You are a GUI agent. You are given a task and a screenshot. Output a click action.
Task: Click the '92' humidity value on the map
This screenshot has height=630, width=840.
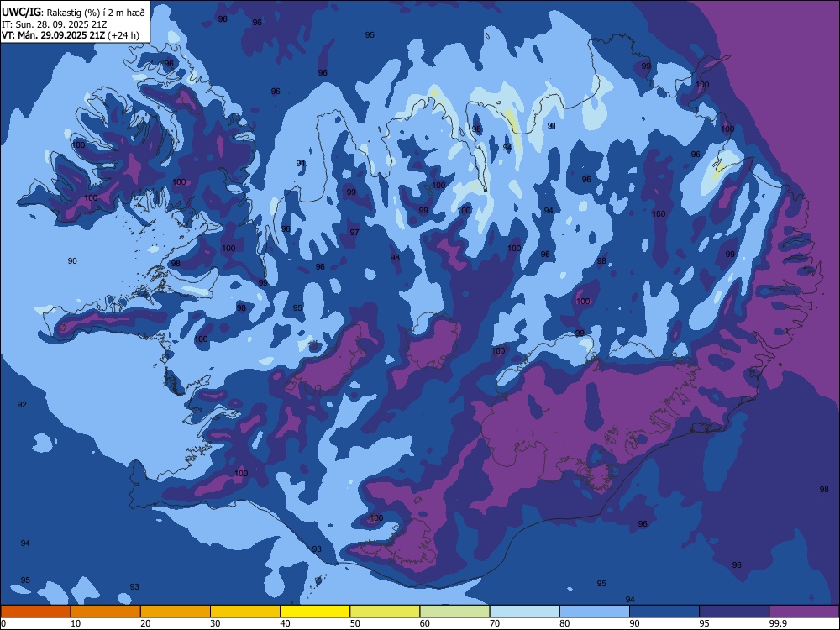point(22,405)
